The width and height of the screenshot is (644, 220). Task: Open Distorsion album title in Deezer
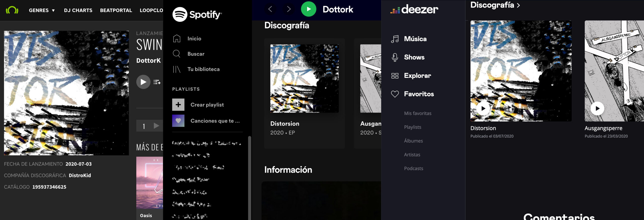point(483,128)
